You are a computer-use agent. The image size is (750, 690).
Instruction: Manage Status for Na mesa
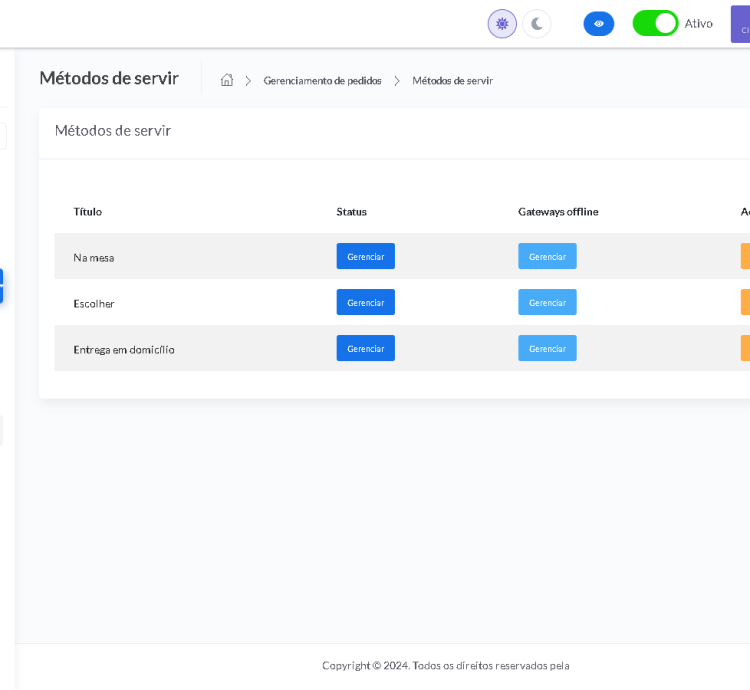(365, 256)
